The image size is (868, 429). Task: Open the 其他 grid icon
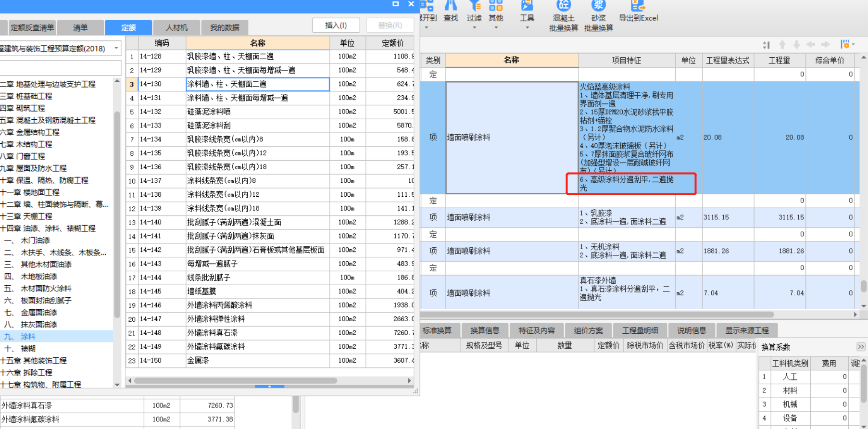coord(496,5)
